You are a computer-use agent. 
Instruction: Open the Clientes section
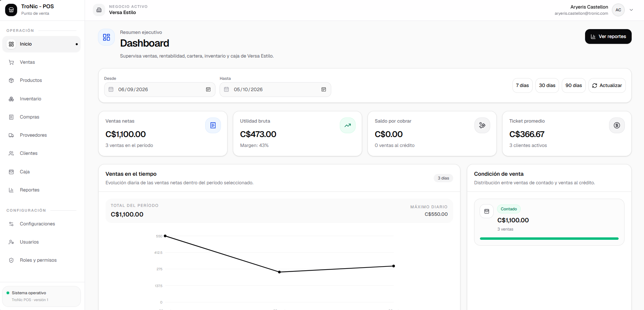click(x=41, y=153)
